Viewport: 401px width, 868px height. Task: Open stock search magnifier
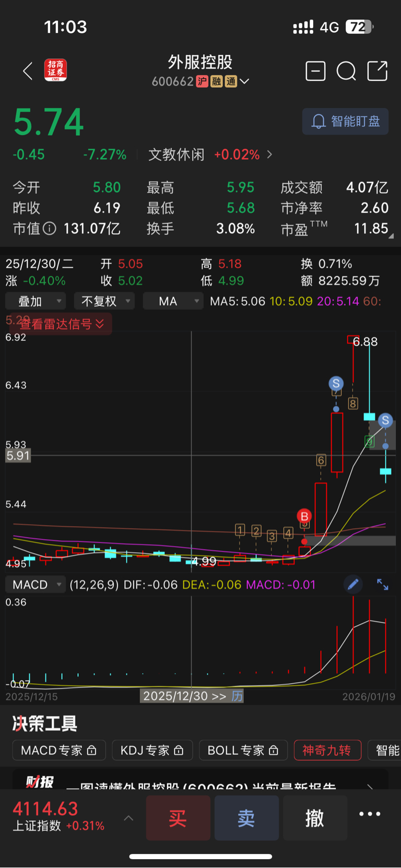[x=346, y=71]
